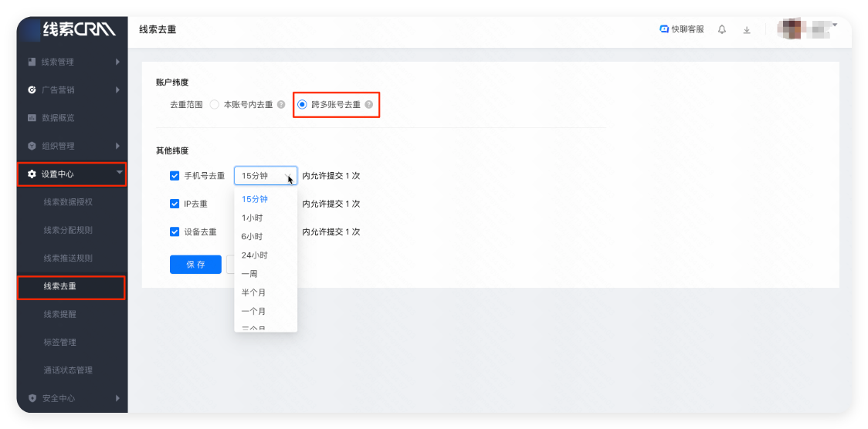Choose 24小时 from the dropdown list
Image resolution: width=868 pixels, height=429 pixels.
pyautogui.click(x=266, y=255)
